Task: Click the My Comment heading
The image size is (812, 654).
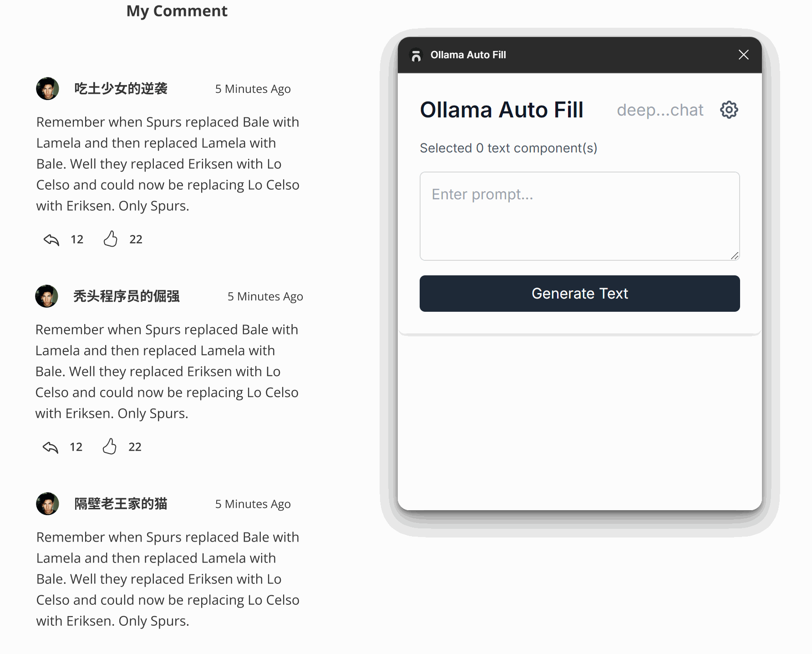Action: pos(177,11)
